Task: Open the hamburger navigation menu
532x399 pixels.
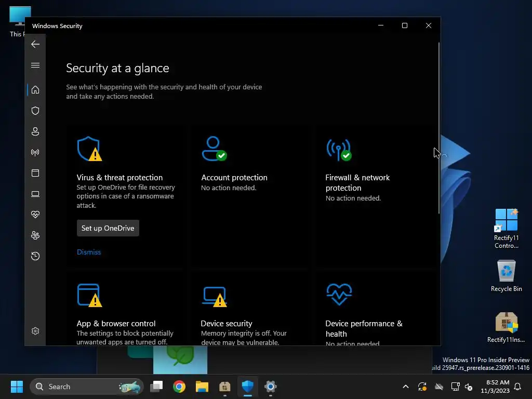Action: click(x=35, y=65)
